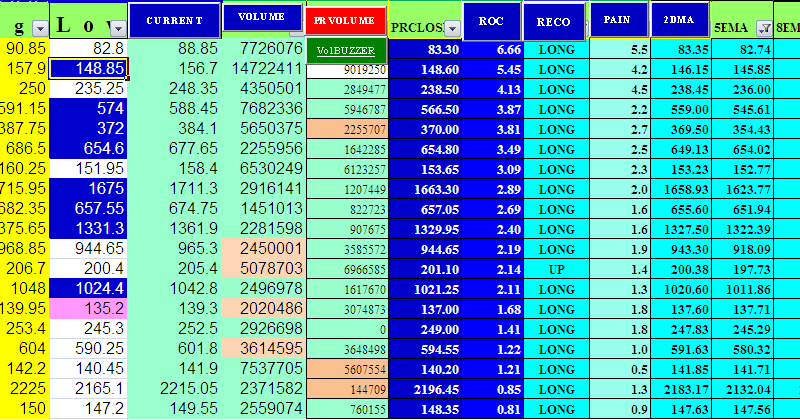Select the 5EMA header cell
Screen dimensions: 800x420
742,21
